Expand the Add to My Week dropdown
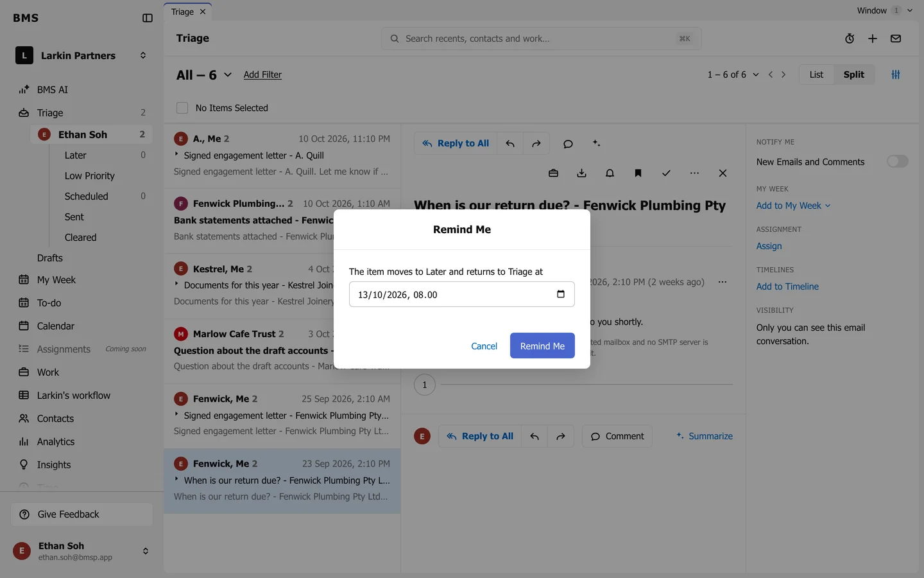 [793, 206]
